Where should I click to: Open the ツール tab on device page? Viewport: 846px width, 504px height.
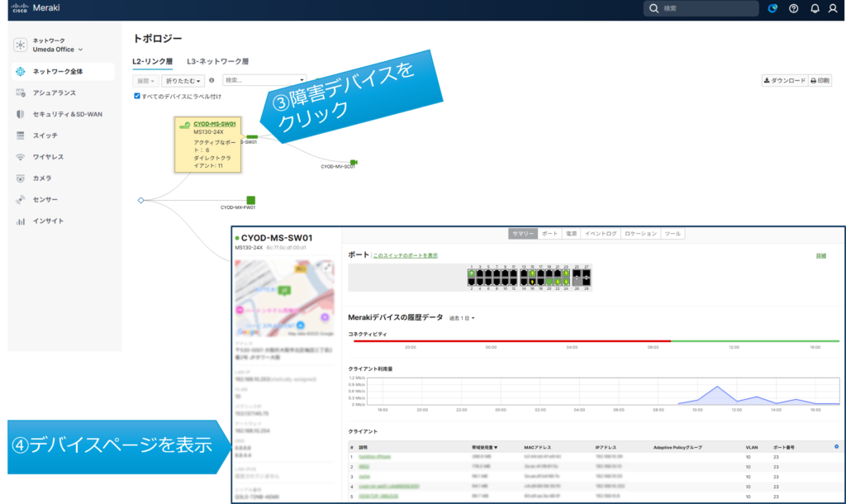(673, 234)
